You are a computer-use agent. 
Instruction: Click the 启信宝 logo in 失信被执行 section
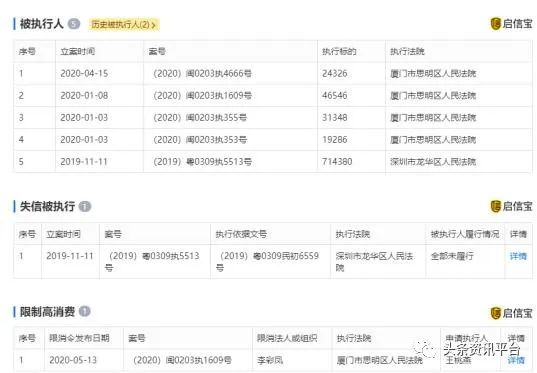coord(512,206)
